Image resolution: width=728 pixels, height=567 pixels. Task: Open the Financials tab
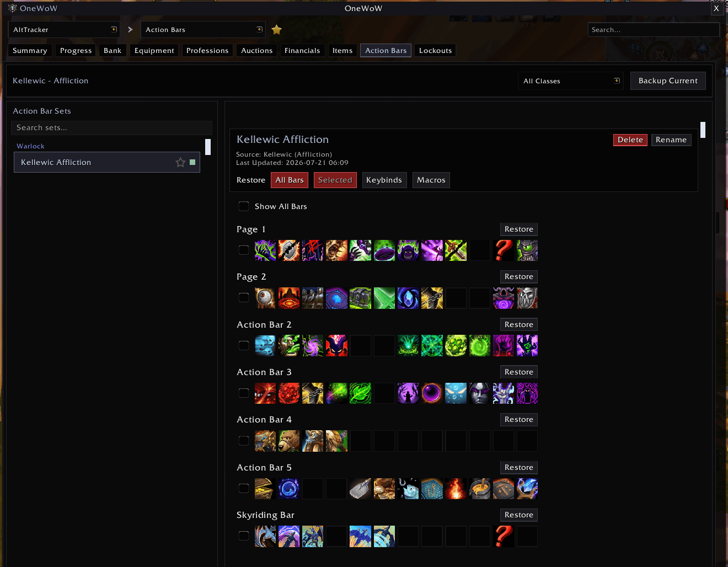pos(302,51)
